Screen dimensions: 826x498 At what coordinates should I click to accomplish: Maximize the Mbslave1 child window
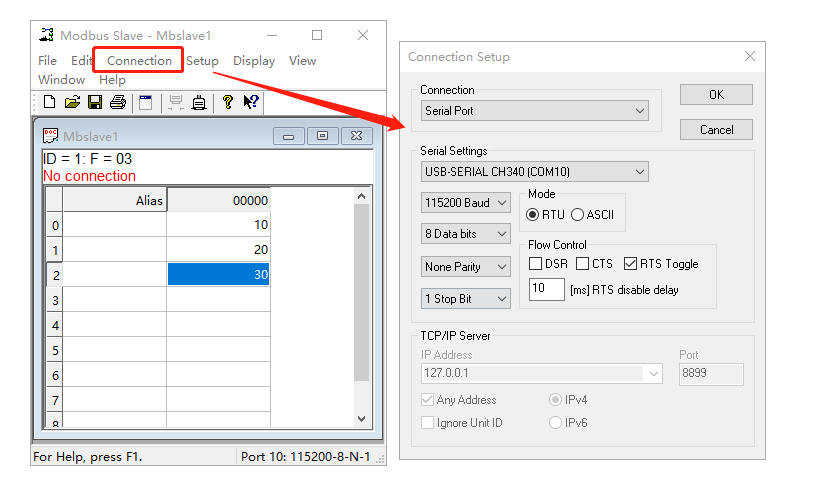pyautogui.click(x=322, y=136)
